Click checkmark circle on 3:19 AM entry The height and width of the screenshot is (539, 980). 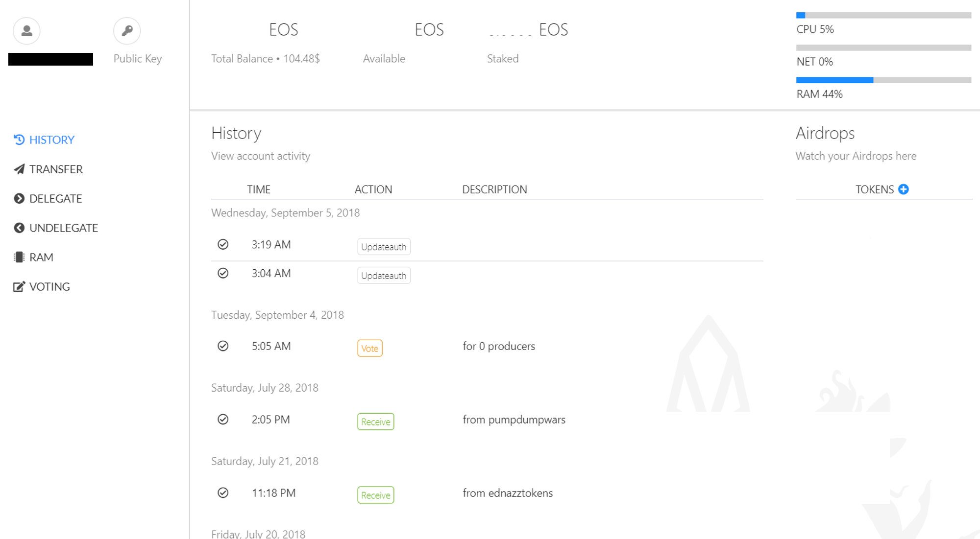click(x=223, y=244)
